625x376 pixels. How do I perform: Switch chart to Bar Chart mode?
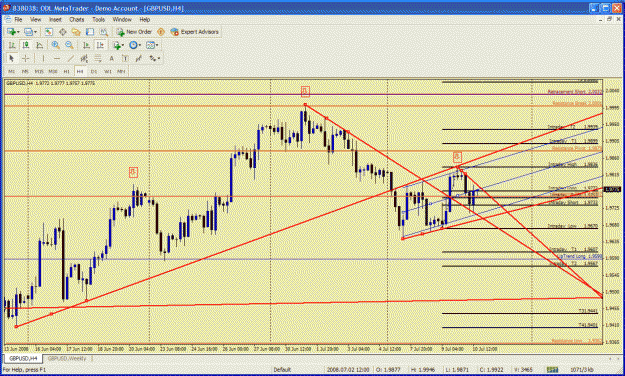[12, 45]
